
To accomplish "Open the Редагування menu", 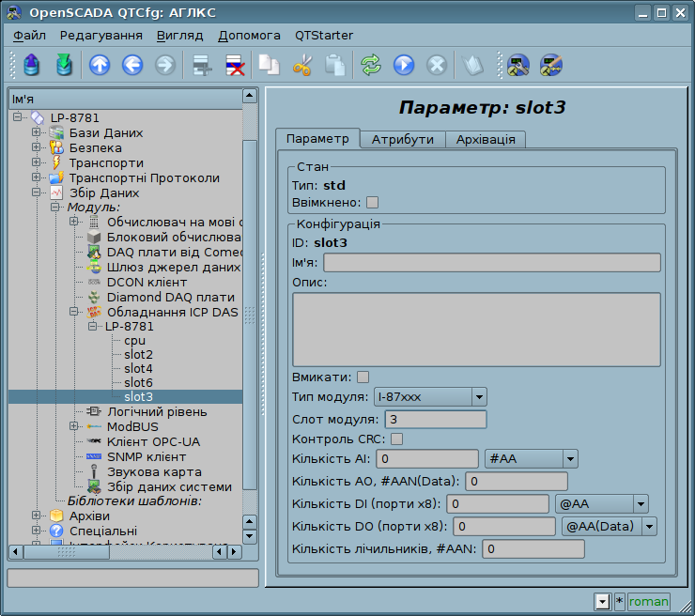I will point(100,35).
